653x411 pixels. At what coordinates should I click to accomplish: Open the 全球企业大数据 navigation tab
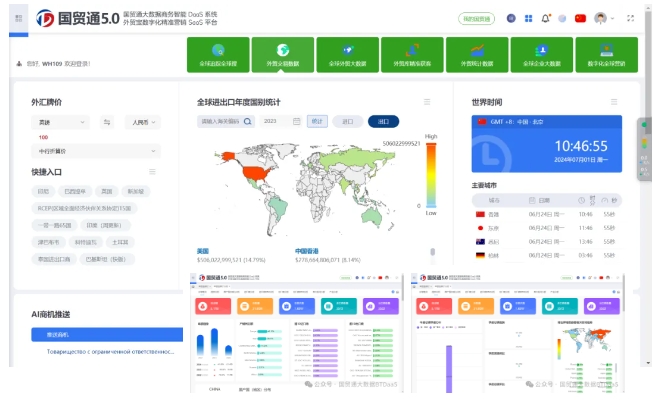pos(542,55)
